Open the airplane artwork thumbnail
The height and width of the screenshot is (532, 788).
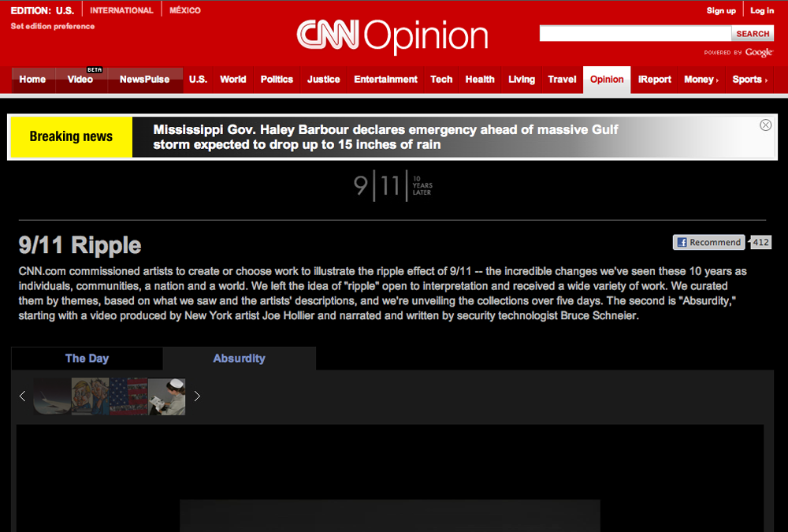52,396
